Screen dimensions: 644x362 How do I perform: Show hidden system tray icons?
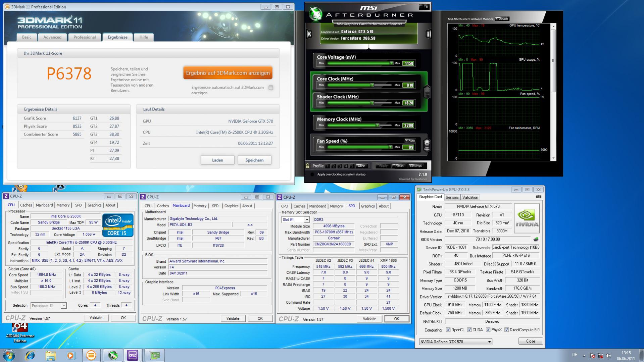[584, 356]
